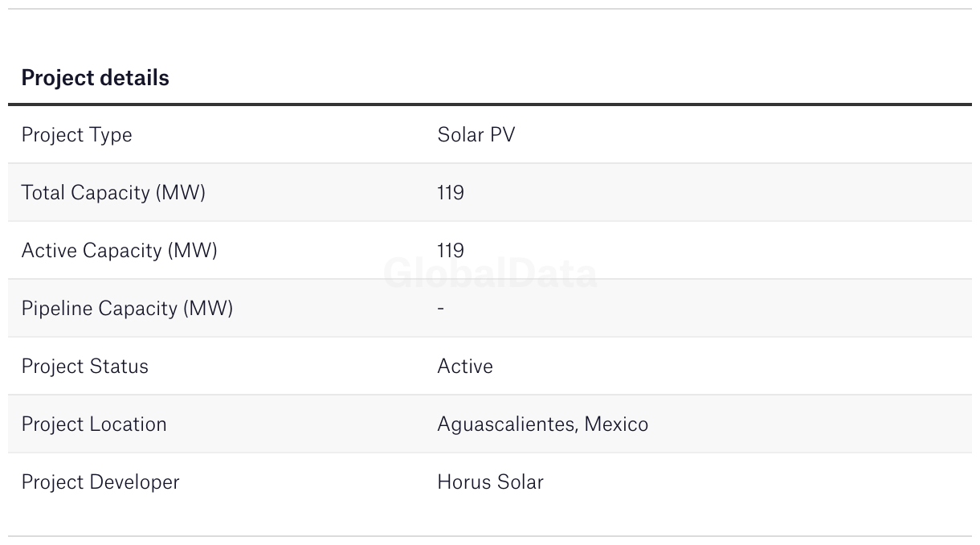Click the Project details heading
980x545 pixels.
pyautogui.click(x=95, y=78)
